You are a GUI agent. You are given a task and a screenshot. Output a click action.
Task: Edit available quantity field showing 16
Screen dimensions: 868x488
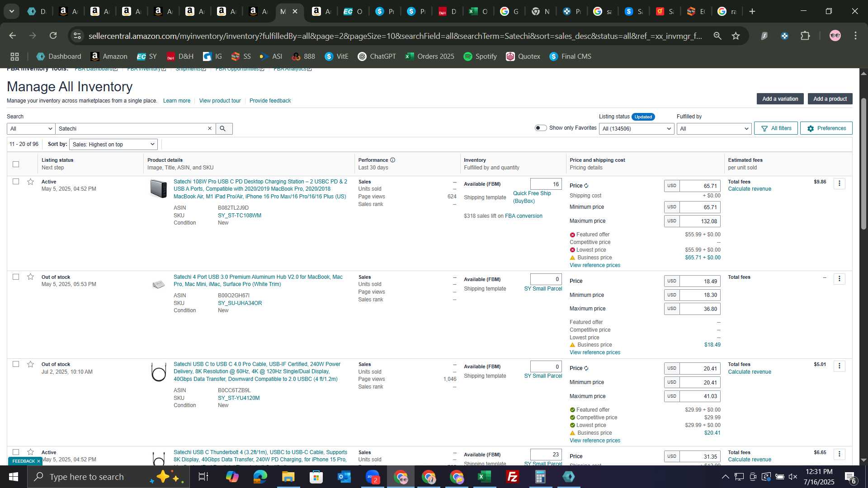pos(546,184)
